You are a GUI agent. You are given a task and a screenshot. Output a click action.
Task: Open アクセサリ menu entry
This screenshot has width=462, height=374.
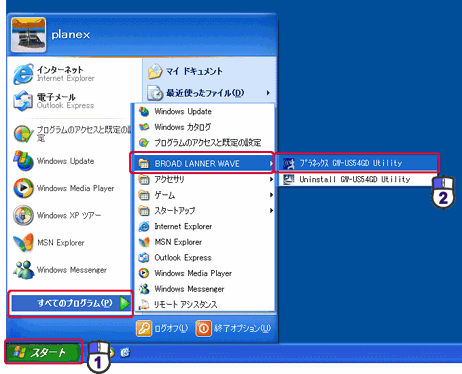tap(205, 180)
